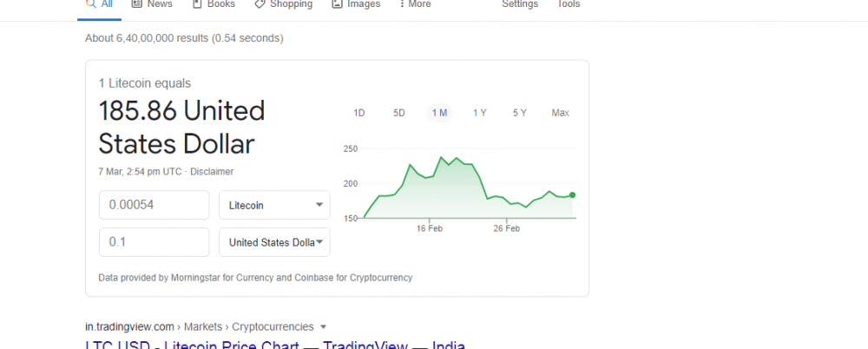
Task: Click the News tab newspaper icon
Action: (x=137, y=4)
